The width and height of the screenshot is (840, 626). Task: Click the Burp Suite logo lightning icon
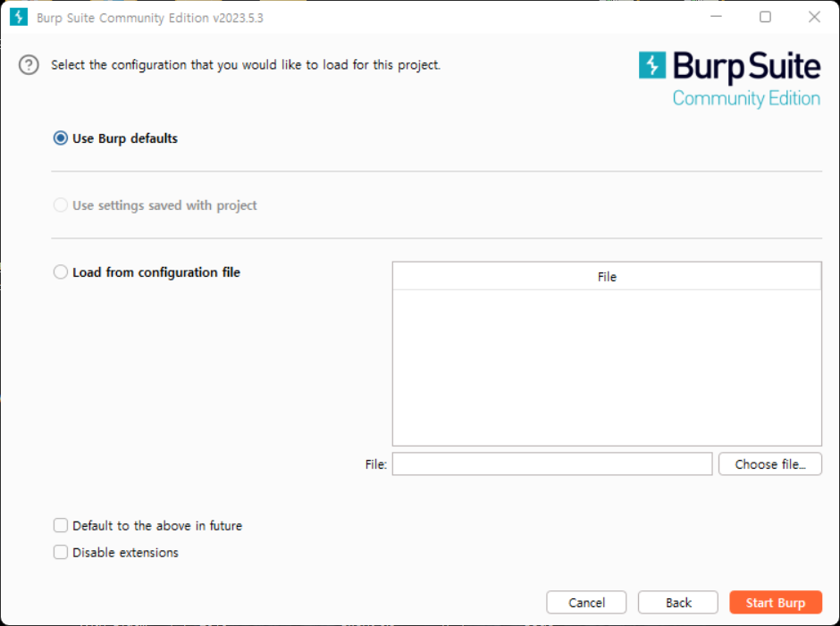(x=652, y=64)
